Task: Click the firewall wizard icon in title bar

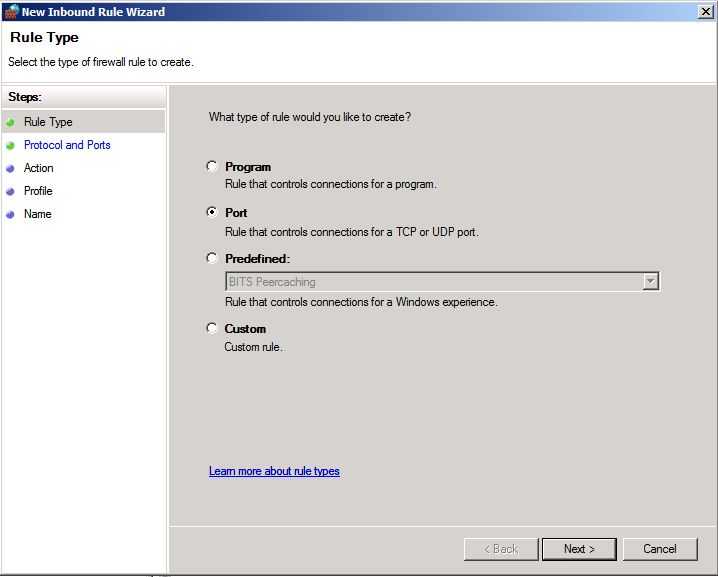Action: (11, 12)
